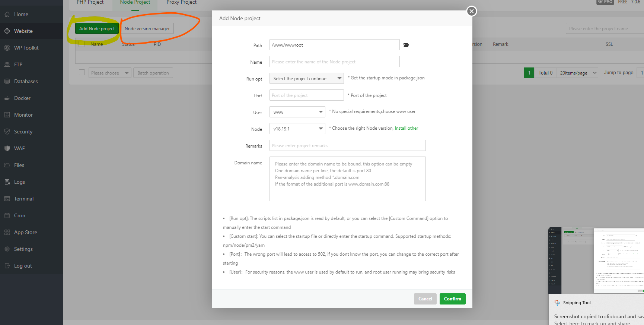The width and height of the screenshot is (644, 325).
Task: Click the Settings gear icon
Action: [7, 249]
